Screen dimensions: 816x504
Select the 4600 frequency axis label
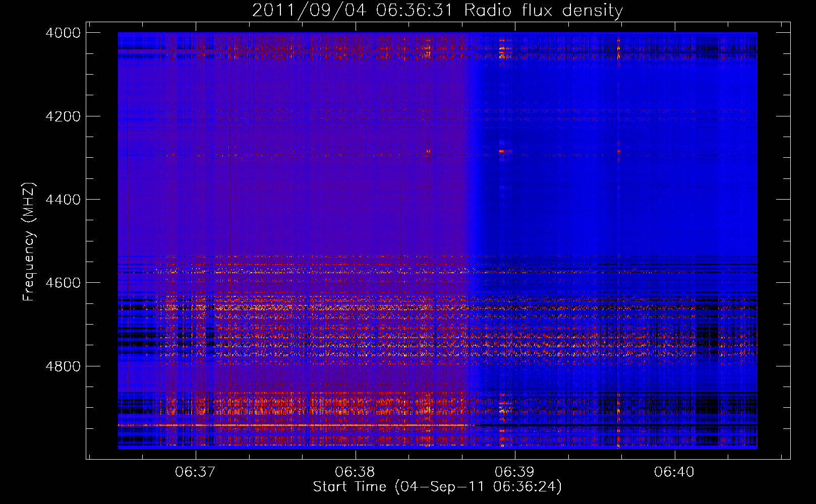[x=63, y=283]
